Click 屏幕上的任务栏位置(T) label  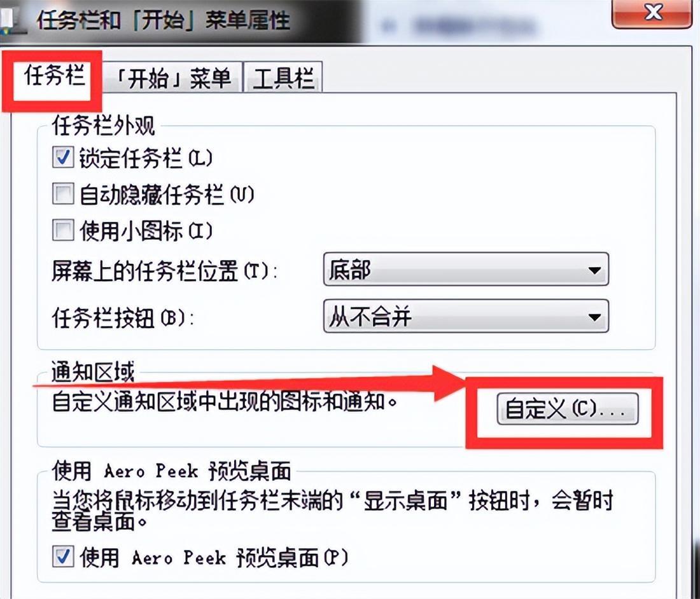tap(164, 270)
